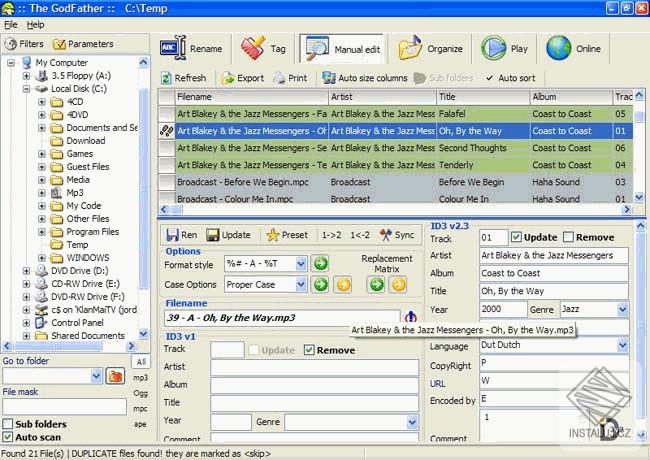
Task: Click the Update save button
Action: (x=228, y=235)
